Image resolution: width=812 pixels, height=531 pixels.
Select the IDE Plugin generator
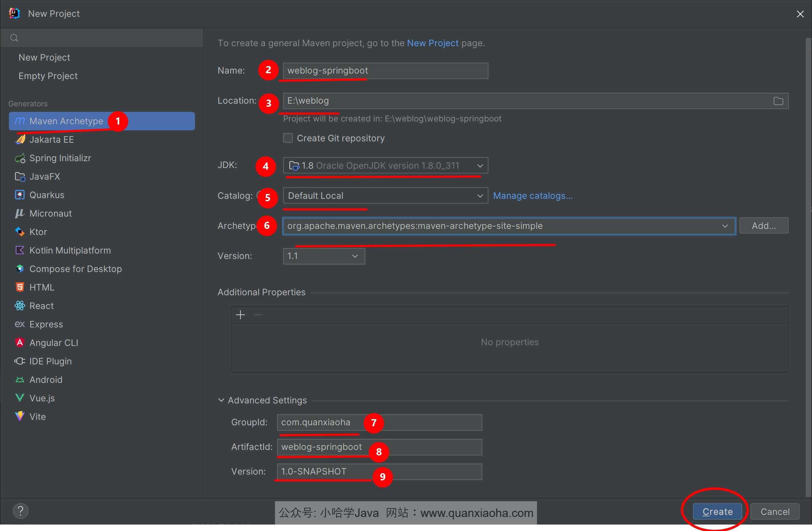tap(102, 361)
